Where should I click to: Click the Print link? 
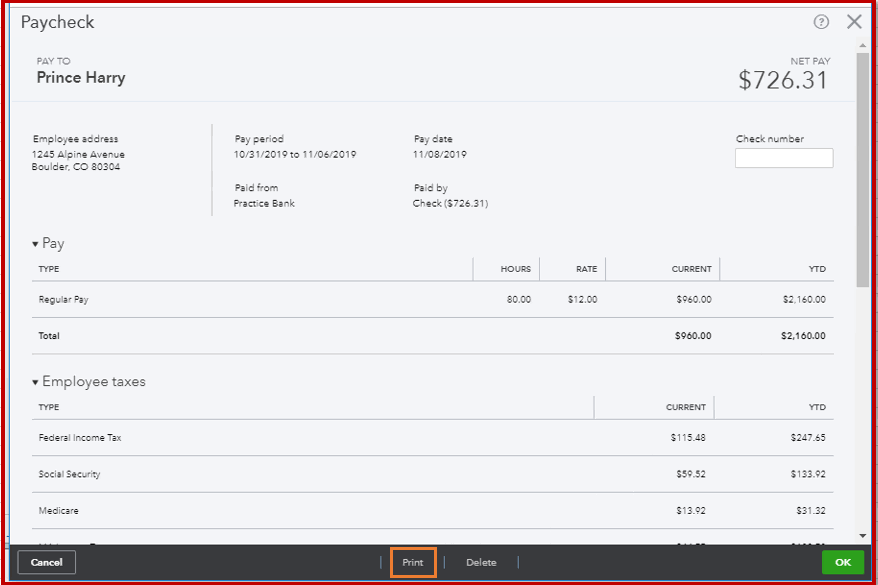point(413,563)
